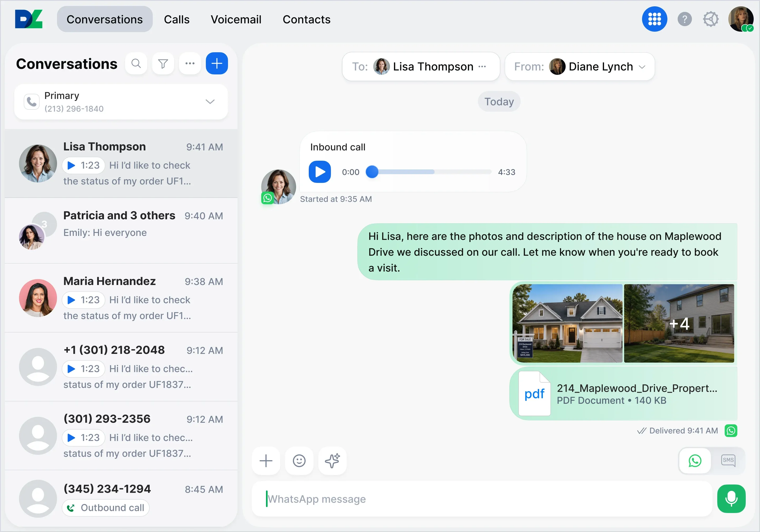This screenshot has width=760, height=532.
Task: Click the Outbound call badge for (345) 234-1294
Action: (106, 507)
